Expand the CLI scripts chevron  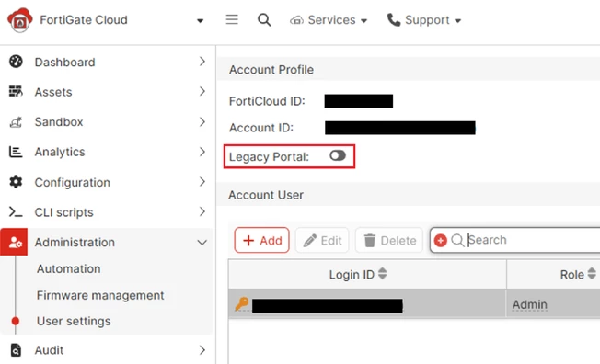coord(202,211)
